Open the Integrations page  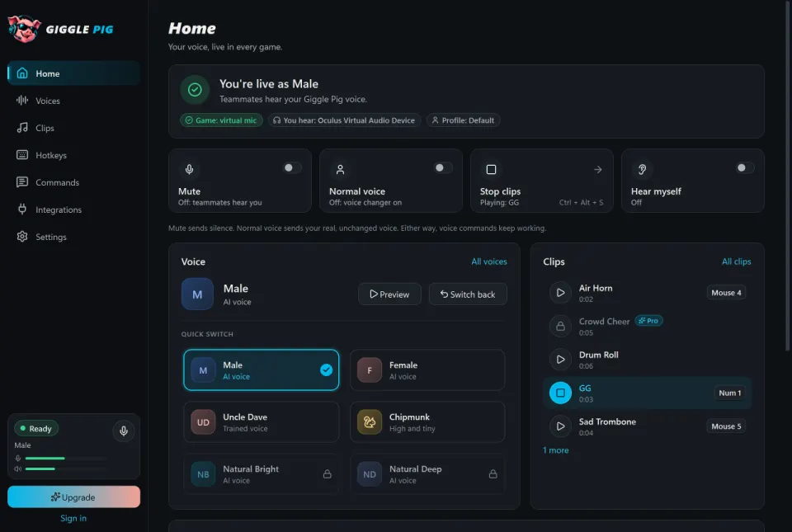[x=73, y=210]
